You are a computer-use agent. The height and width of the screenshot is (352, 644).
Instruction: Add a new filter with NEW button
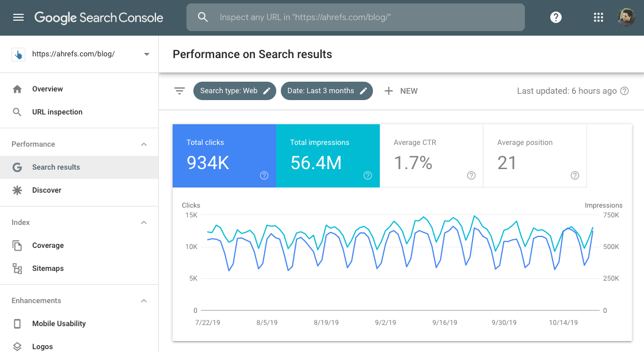(401, 90)
